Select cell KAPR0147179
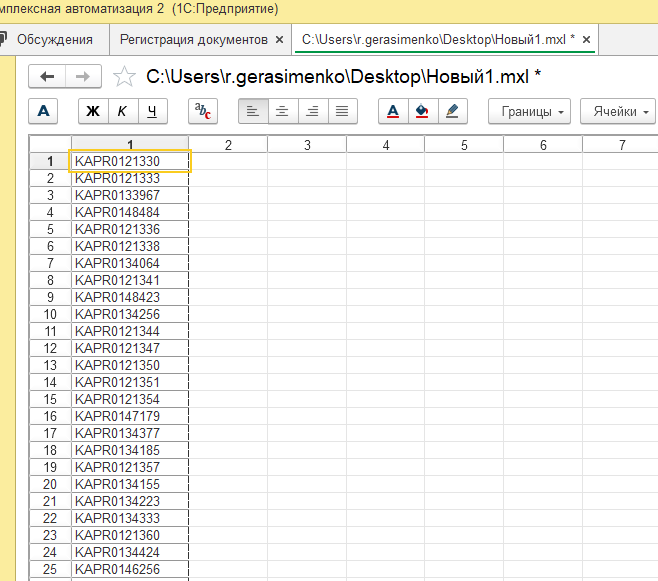 [130, 416]
